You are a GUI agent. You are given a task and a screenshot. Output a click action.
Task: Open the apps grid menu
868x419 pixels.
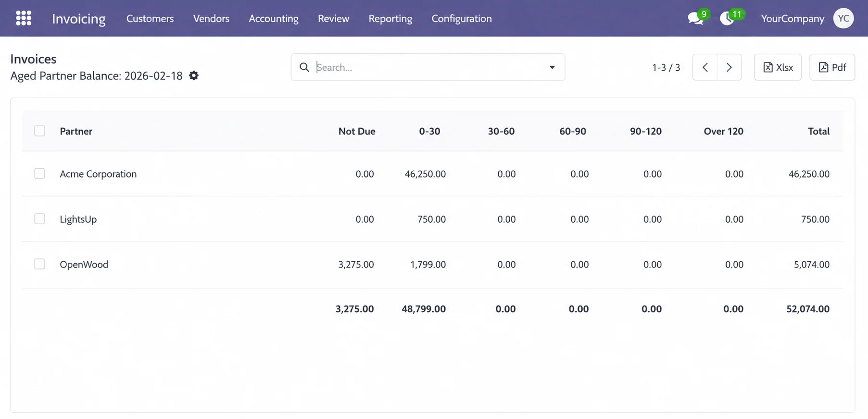point(24,18)
